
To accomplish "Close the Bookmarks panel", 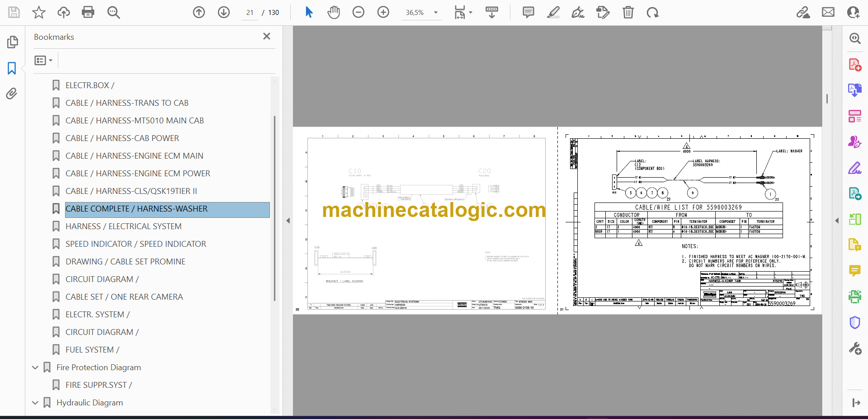I will [267, 37].
